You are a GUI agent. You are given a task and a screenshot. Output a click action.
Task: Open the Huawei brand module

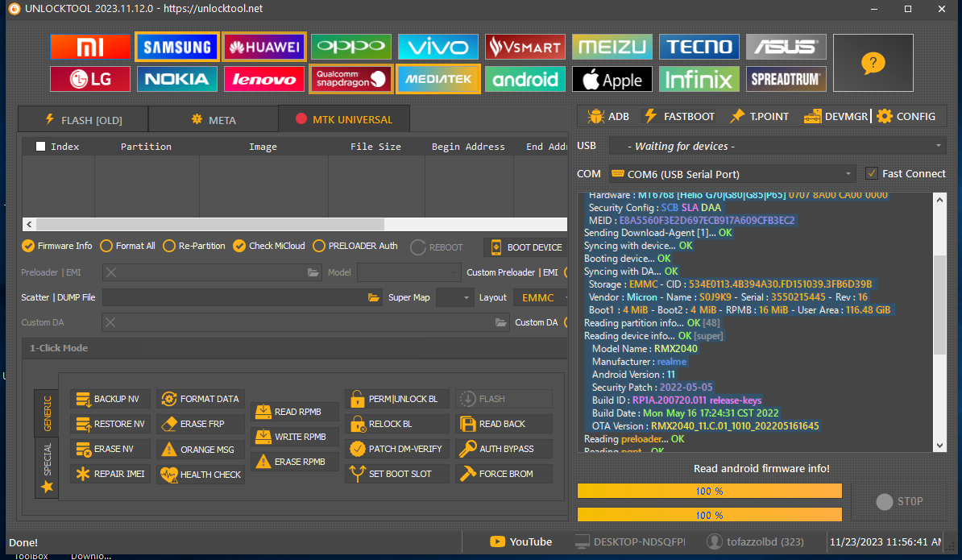263,48
